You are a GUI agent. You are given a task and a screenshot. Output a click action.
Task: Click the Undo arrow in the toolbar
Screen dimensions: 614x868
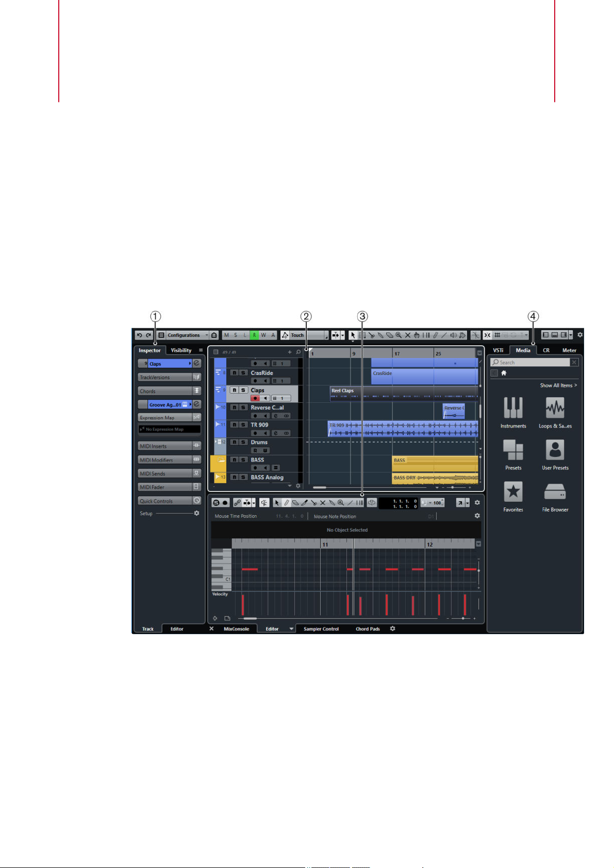[x=139, y=335]
